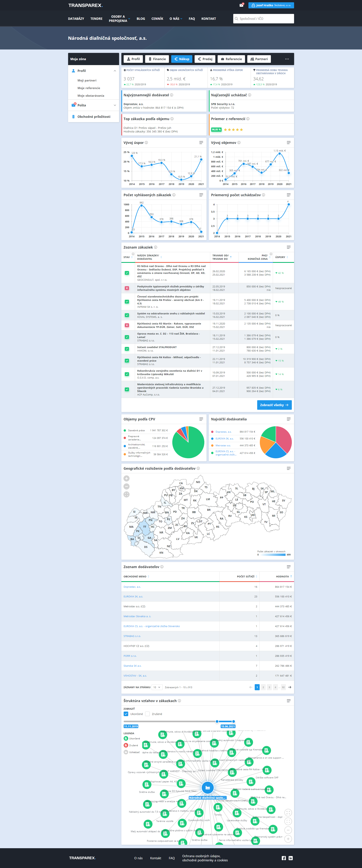Open Jozef Hraško account button
This screenshot has height=868, width=362.
(271, 5)
